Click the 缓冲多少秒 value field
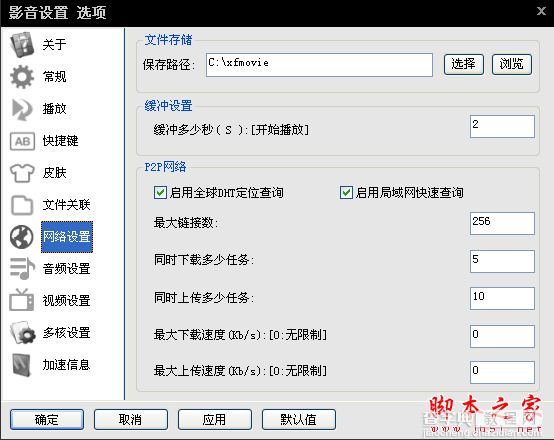554x440 pixels. pyautogui.click(x=502, y=127)
